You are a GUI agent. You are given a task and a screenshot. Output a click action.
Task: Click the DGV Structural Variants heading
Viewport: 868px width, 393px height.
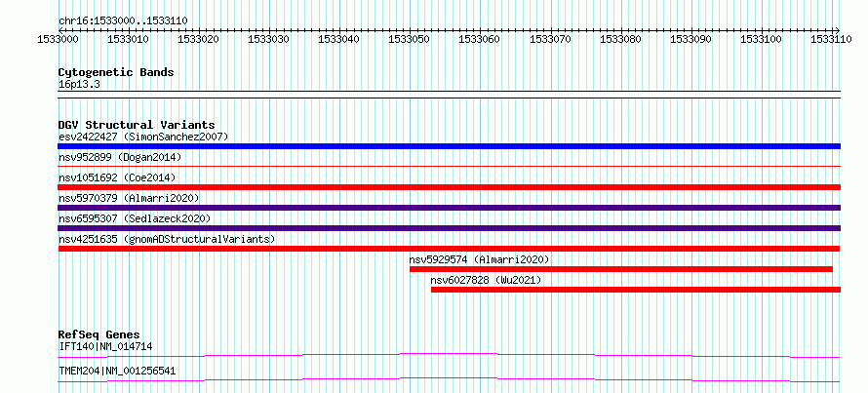[137, 125]
